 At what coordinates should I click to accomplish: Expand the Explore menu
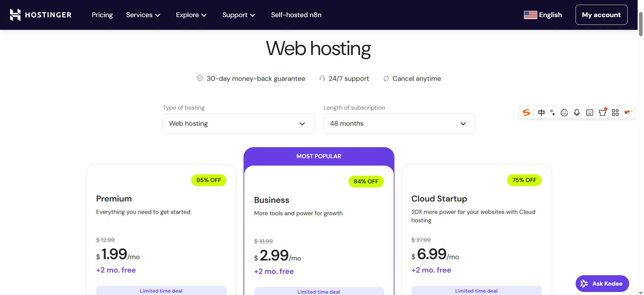(191, 15)
